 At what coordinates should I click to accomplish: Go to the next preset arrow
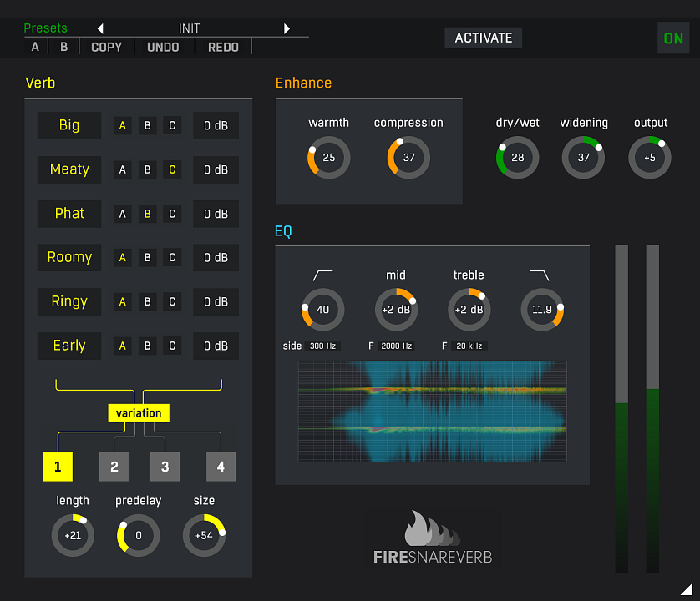point(287,28)
